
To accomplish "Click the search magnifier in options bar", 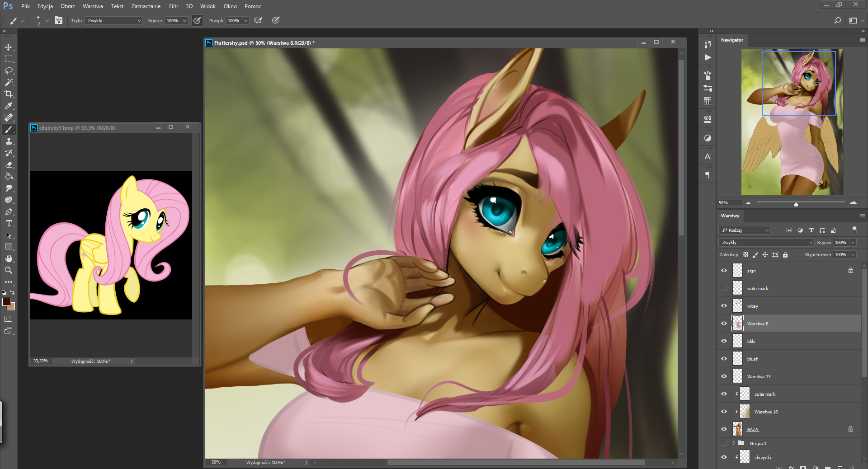I will [837, 20].
